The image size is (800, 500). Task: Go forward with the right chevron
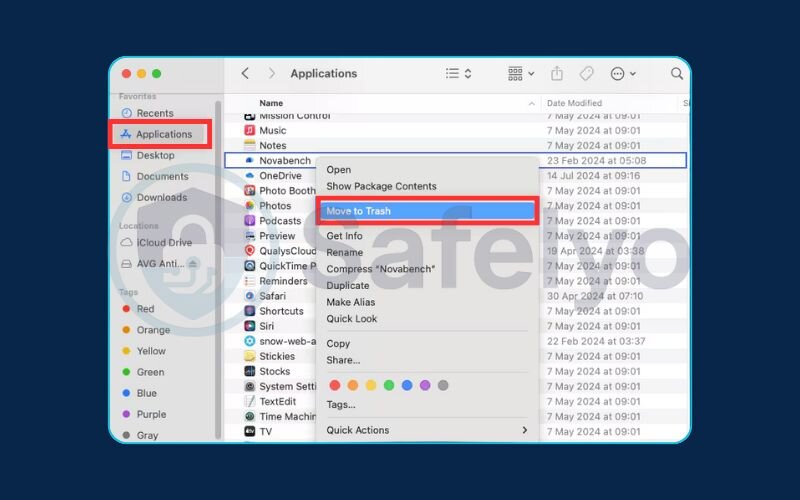pos(271,73)
